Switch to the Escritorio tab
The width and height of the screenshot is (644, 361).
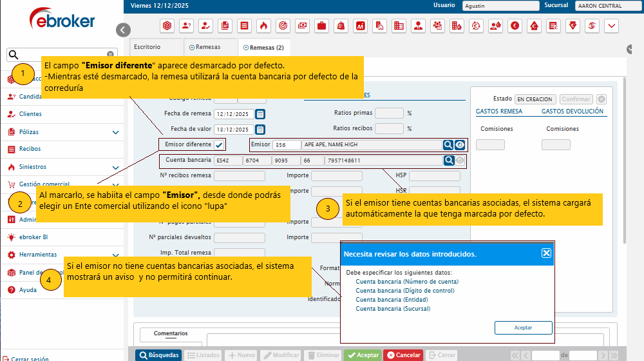[x=147, y=47]
